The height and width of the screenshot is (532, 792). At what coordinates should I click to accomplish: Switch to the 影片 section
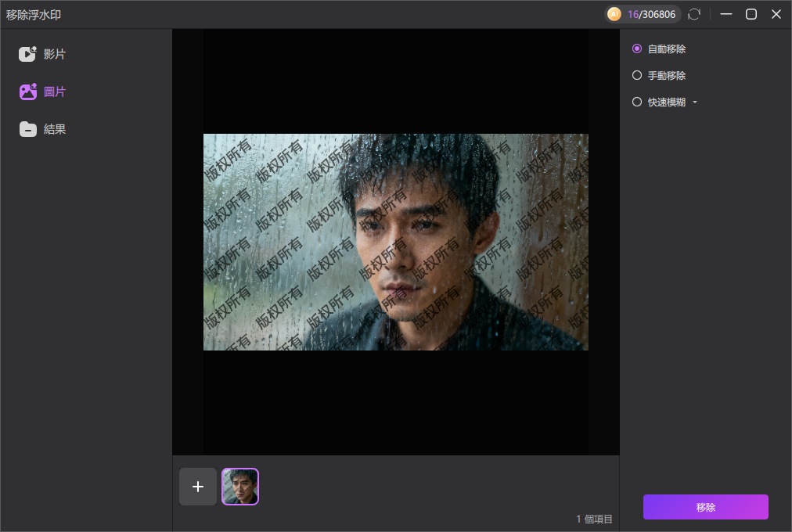[55, 54]
